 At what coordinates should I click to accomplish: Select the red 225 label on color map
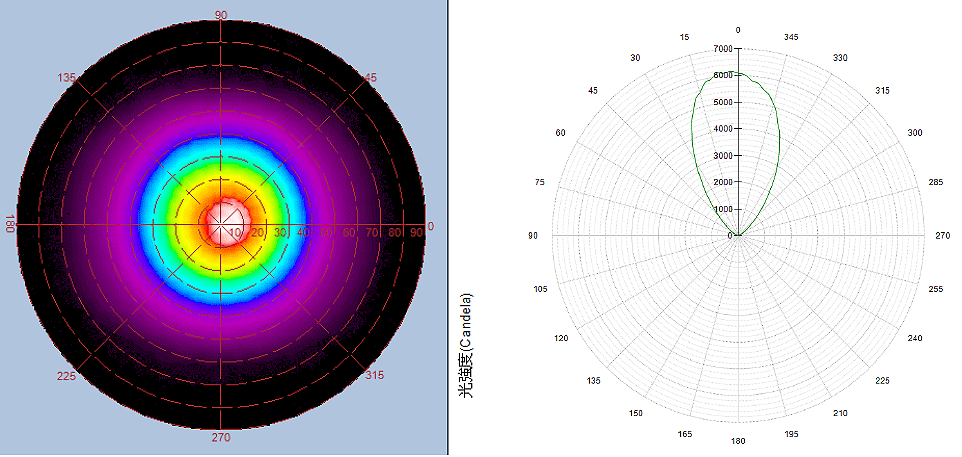coord(67,376)
